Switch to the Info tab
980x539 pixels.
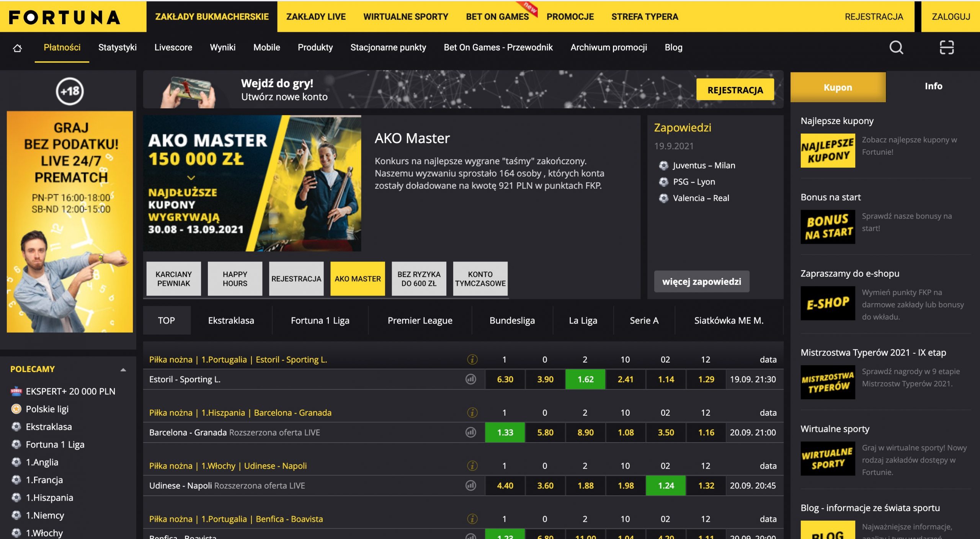tap(933, 87)
